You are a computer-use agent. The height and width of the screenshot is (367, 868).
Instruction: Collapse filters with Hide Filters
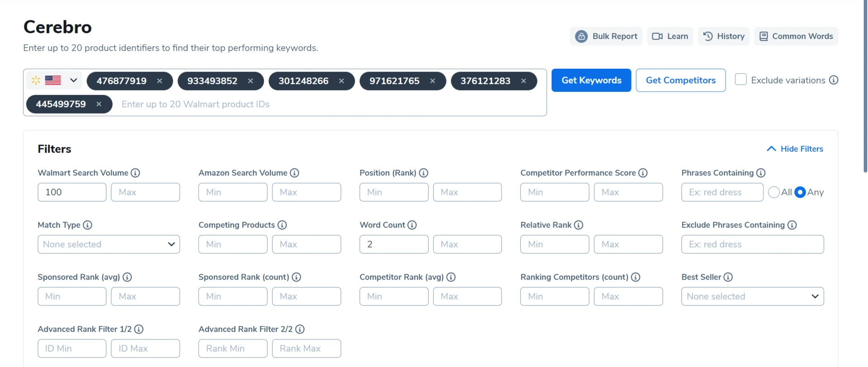coord(795,149)
